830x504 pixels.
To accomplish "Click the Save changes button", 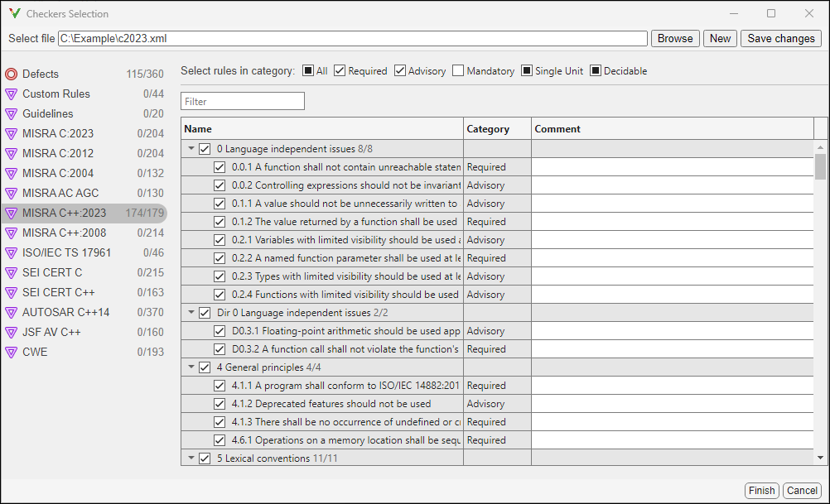I will (779, 38).
